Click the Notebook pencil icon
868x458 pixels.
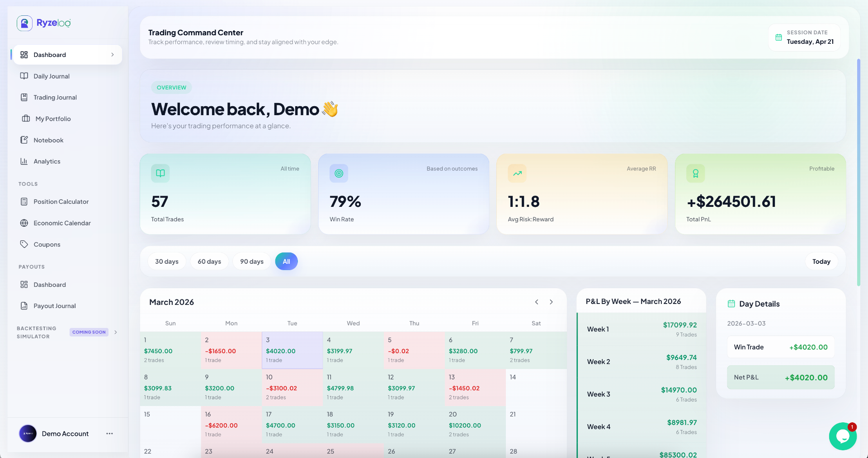24,140
